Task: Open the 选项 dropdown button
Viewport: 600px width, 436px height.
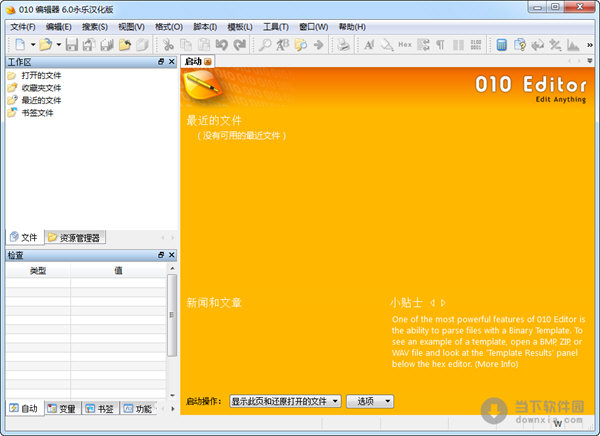Action: coord(370,401)
